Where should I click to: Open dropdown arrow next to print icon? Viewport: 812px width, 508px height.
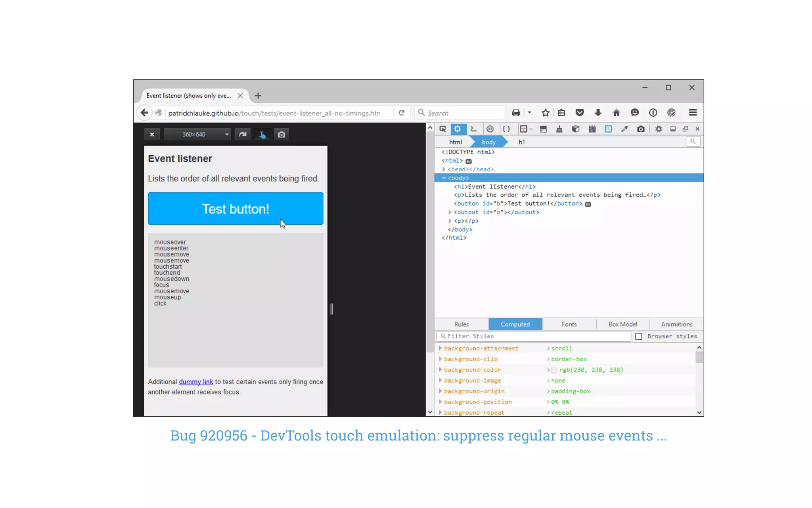tap(529, 113)
